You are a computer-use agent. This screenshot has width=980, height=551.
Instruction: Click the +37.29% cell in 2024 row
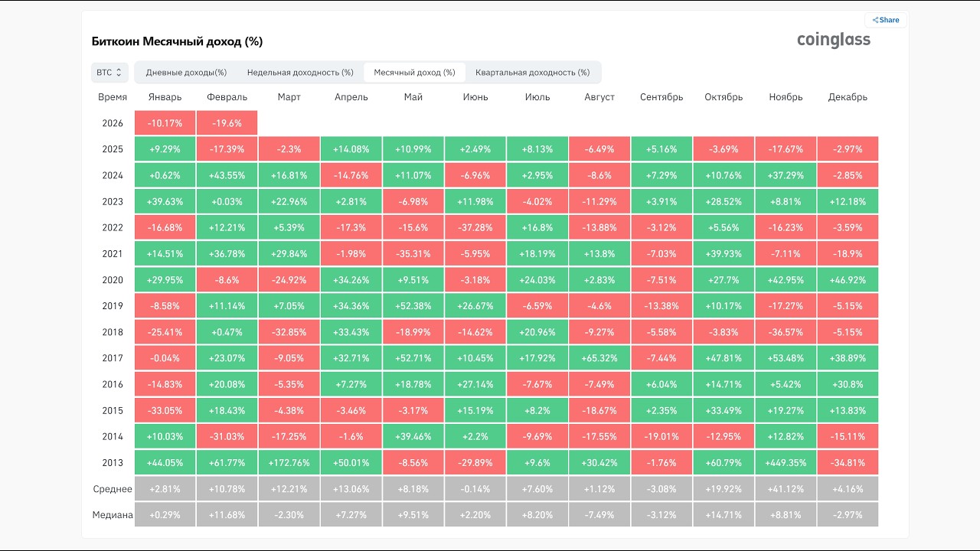[x=786, y=175]
